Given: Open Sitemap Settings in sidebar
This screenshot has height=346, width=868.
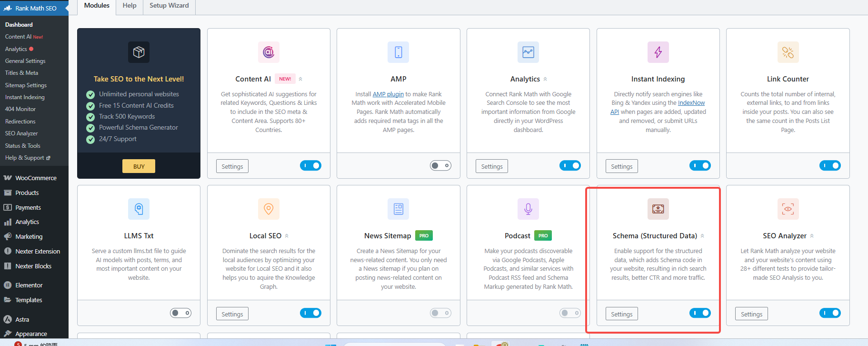Looking at the screenshot, I should (x=26, y=85).
